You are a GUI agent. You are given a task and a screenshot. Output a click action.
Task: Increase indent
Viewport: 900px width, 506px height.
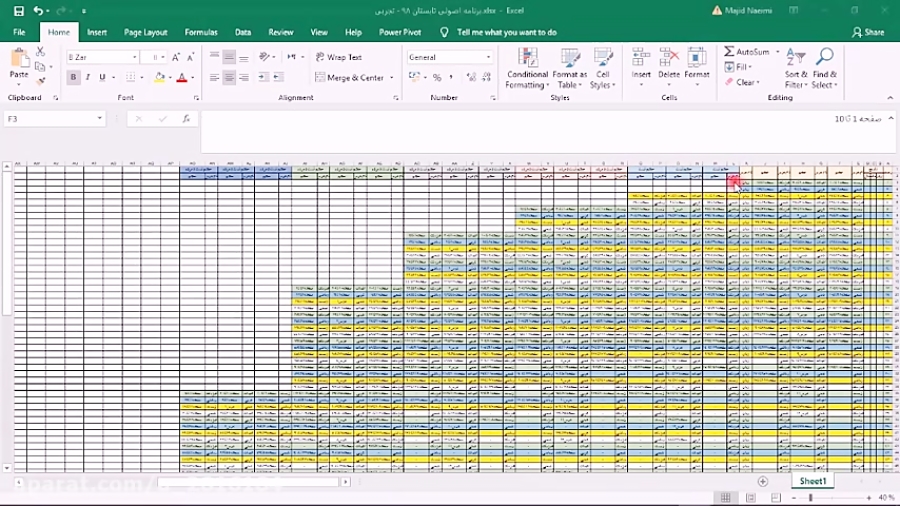[x=278, y=77]
